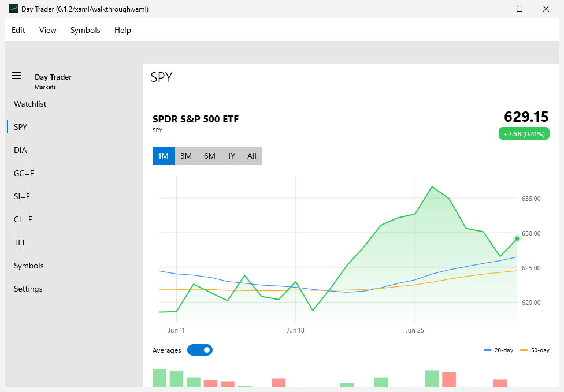Click the 50-day legend entry

(x=535, y=350)
